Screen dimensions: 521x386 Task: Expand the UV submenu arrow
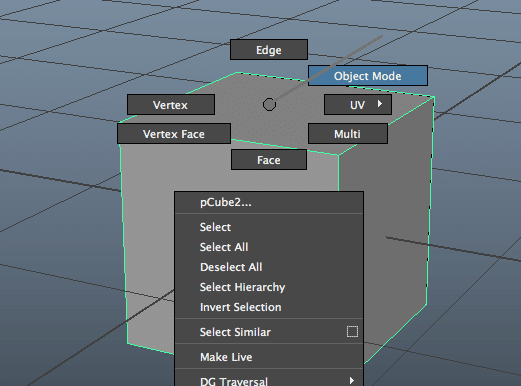(x=380, y=104)
